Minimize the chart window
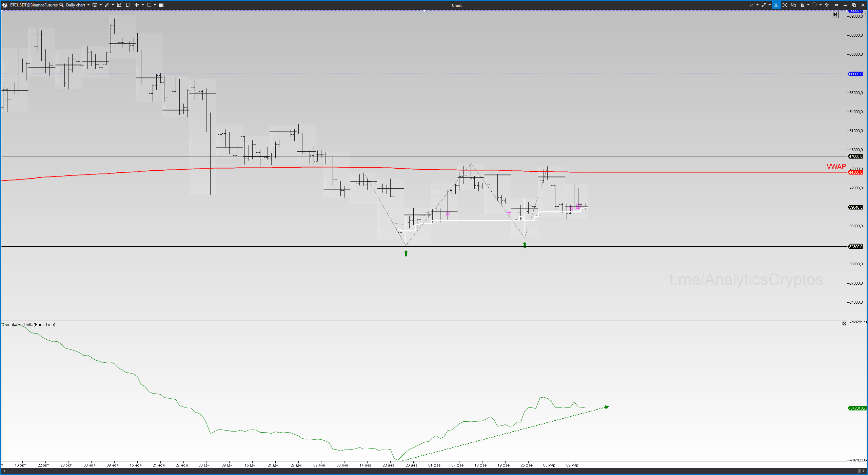 845,5
